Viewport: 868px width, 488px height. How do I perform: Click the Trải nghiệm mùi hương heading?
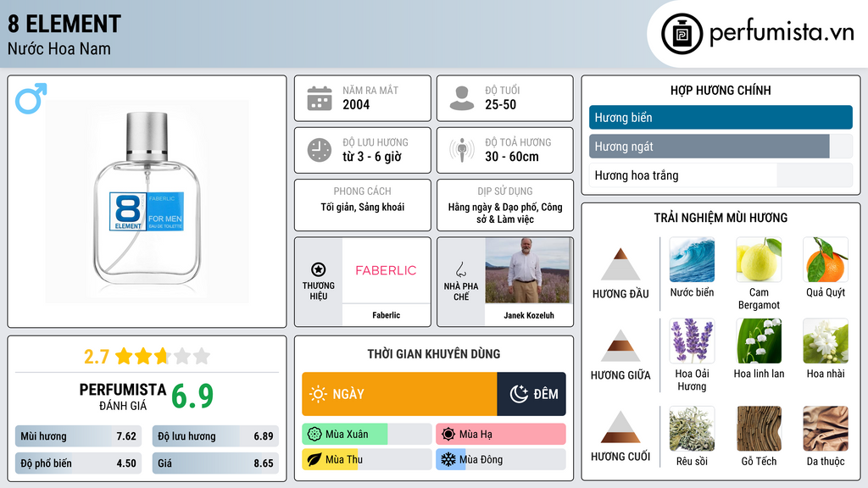point(721,218)
